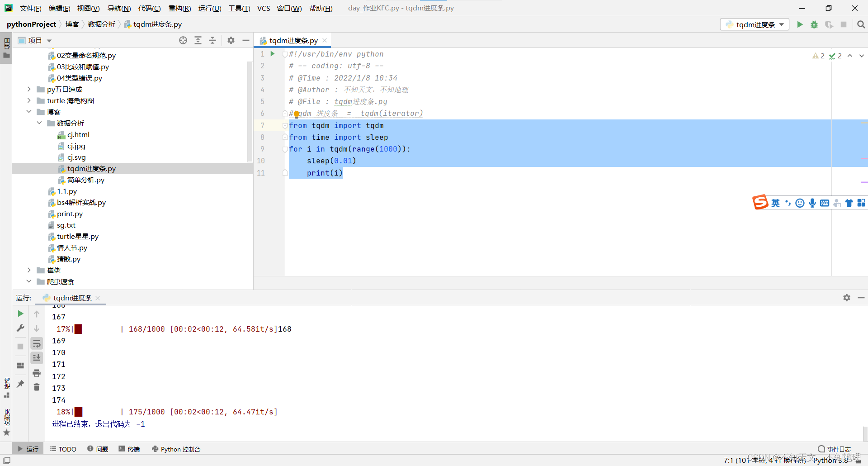Screen dimensions: 868x466
Task: Open 重构(R) menu
Action: coord(179,8)
